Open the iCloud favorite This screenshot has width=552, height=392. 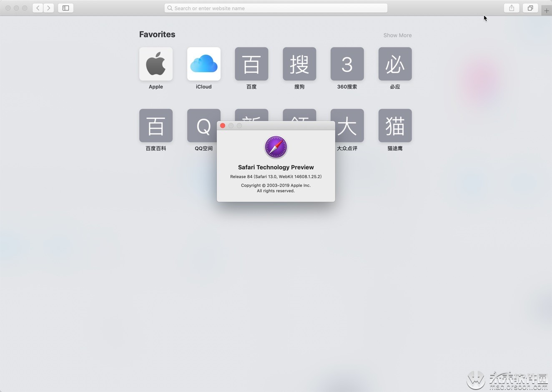pyautogui.click(x=204, y=64)
